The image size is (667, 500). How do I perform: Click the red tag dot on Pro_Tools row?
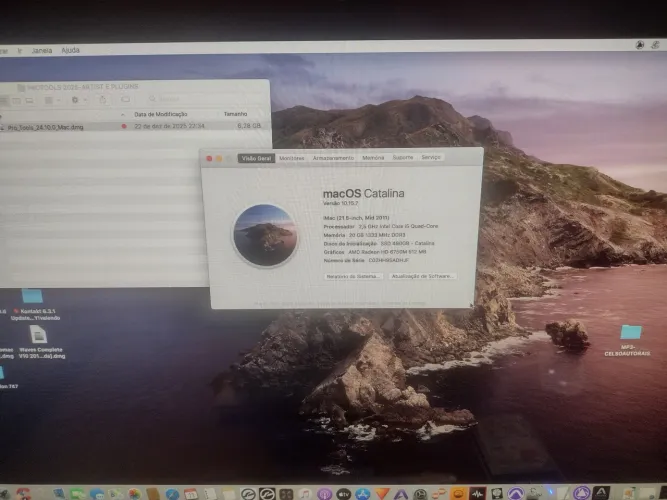coord(124,126)
